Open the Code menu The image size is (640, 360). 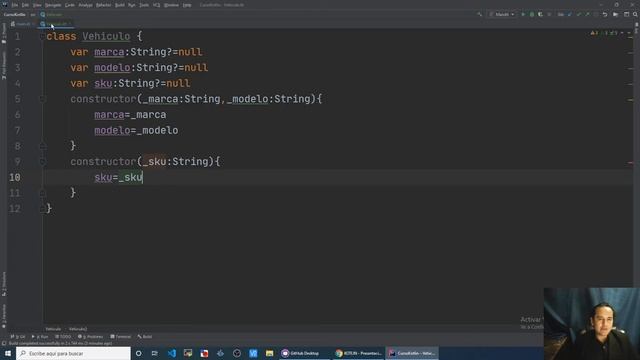pyautogui.click(x=70, y=5)
